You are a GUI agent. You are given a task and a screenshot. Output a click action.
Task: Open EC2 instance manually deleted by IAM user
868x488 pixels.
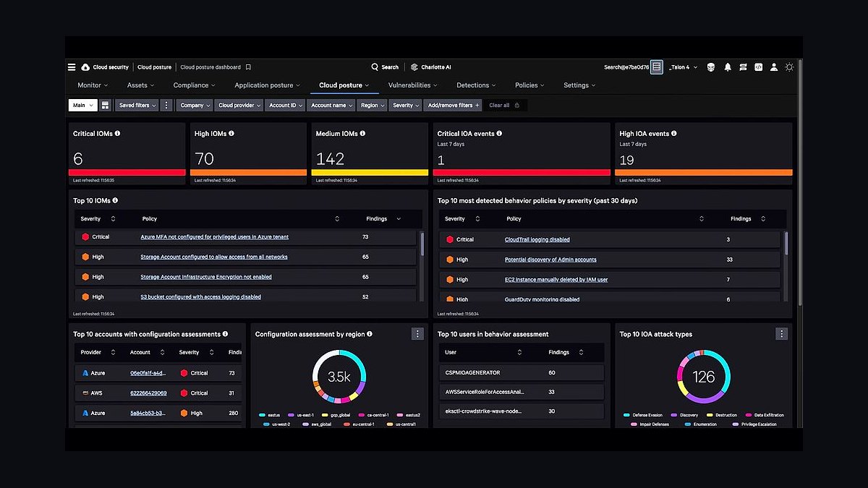[x=556, y=280]
